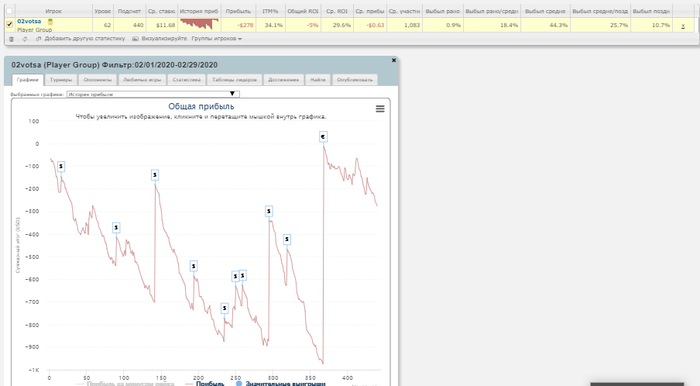Switch to the Турниры tab
Screen dimensions: 700x386
[61, 80]
